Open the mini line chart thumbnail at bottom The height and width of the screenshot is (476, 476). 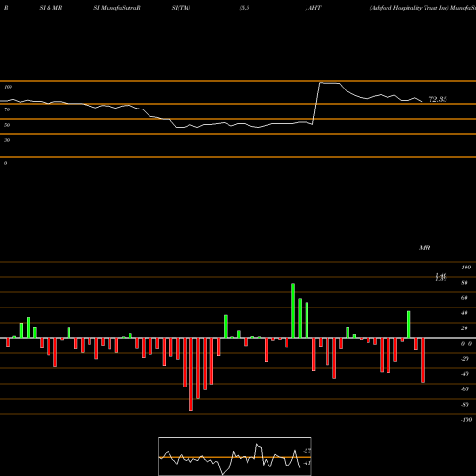pyautogui.click(x=235, y=456)
